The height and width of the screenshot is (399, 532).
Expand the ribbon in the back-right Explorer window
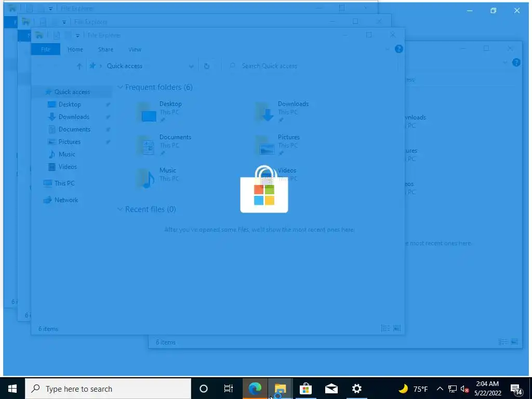pyautogui.click(x=505, y=63)
